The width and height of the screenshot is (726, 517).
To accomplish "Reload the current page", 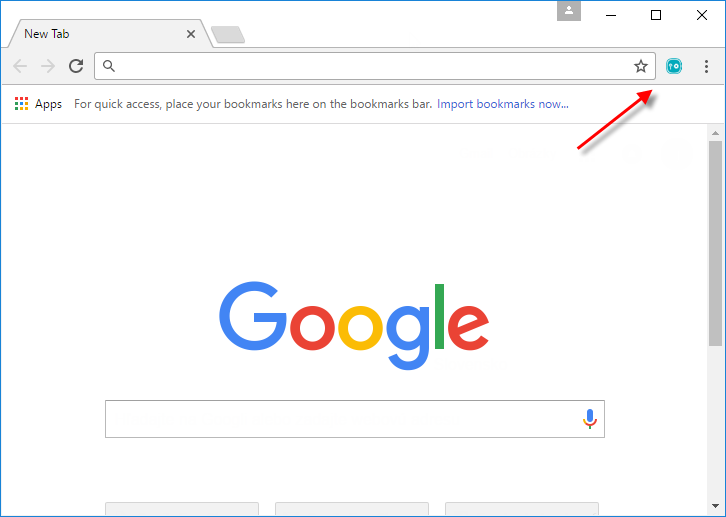I will coord(76,66).
